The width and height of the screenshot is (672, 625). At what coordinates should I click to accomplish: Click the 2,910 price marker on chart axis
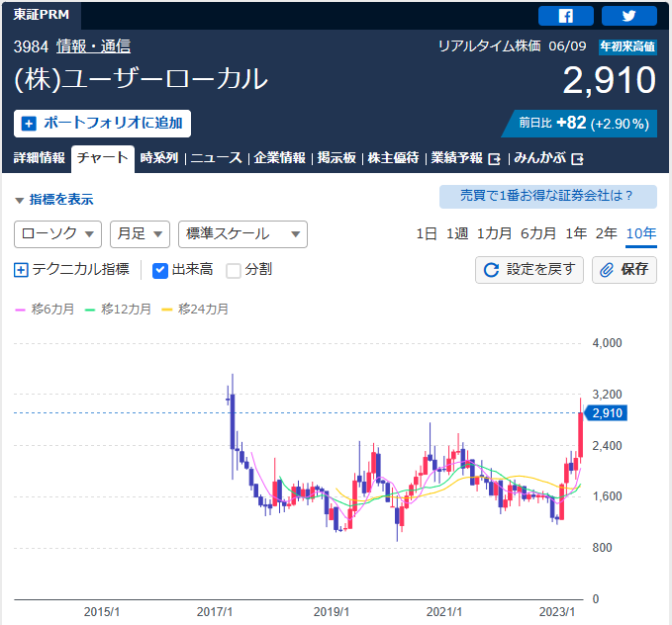tap(606, 413)
